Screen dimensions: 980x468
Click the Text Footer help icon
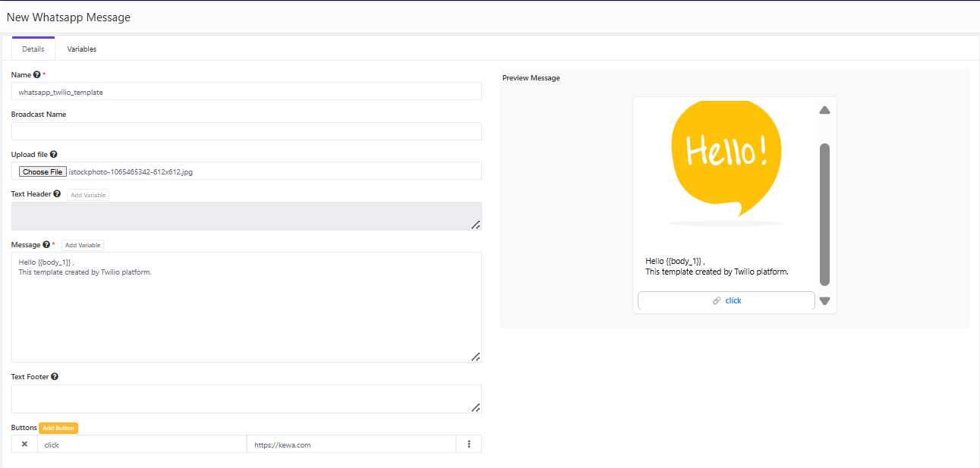(55, 377)
